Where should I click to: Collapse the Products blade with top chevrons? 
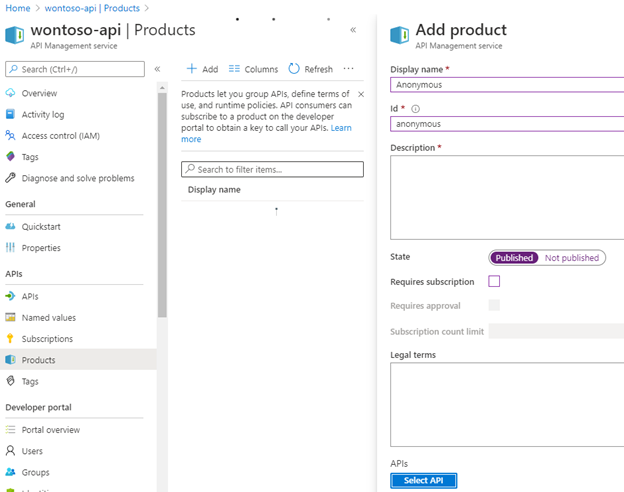(x=353, y=30)
